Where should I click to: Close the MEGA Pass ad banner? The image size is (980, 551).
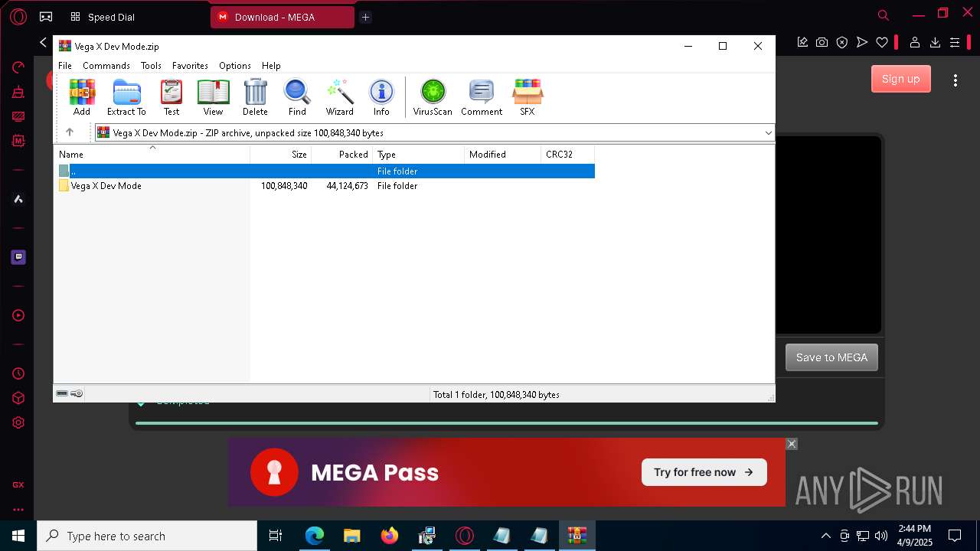tap(792, 444)
